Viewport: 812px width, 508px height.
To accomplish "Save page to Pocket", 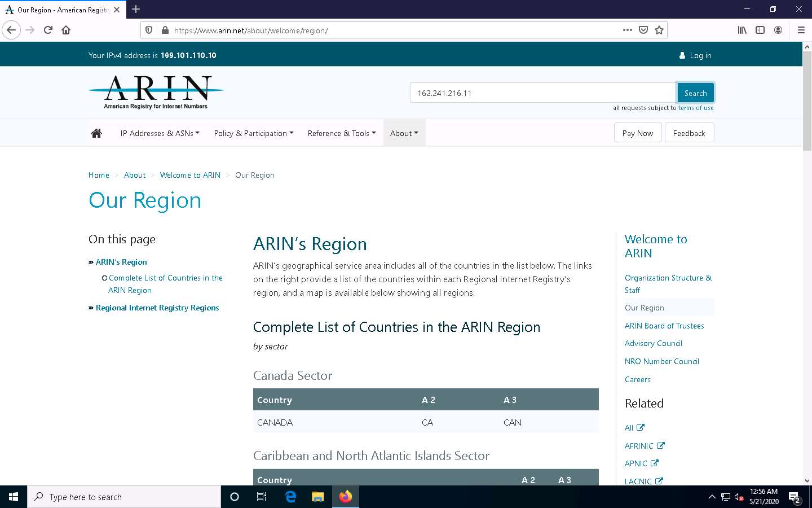I will pyautogui.click(x=643, y=30).
